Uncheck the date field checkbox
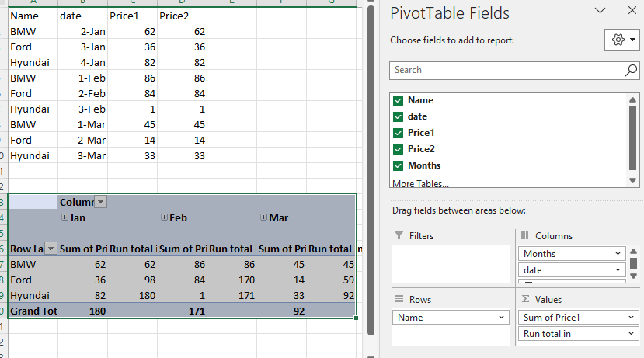 (x=398, y=116)
